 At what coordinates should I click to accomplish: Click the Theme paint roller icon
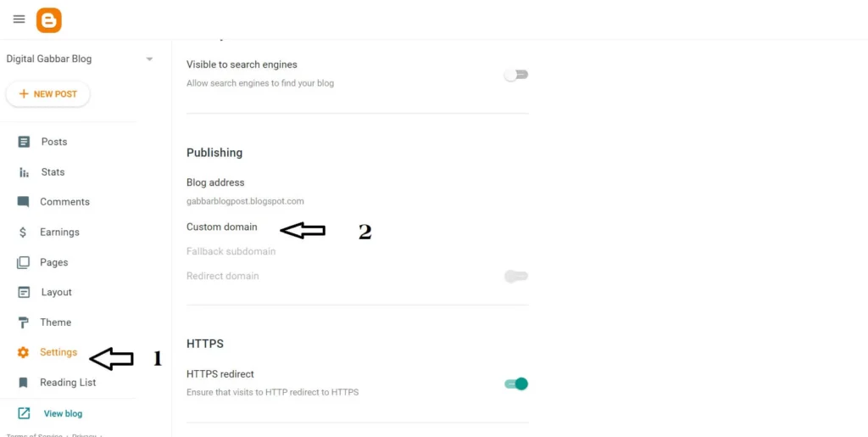(24, 322)
